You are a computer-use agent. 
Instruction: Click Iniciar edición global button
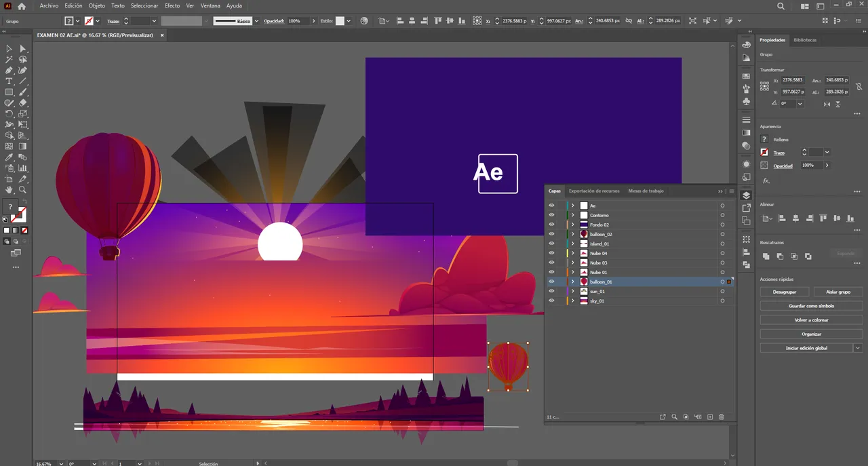(x=806, y=348)
